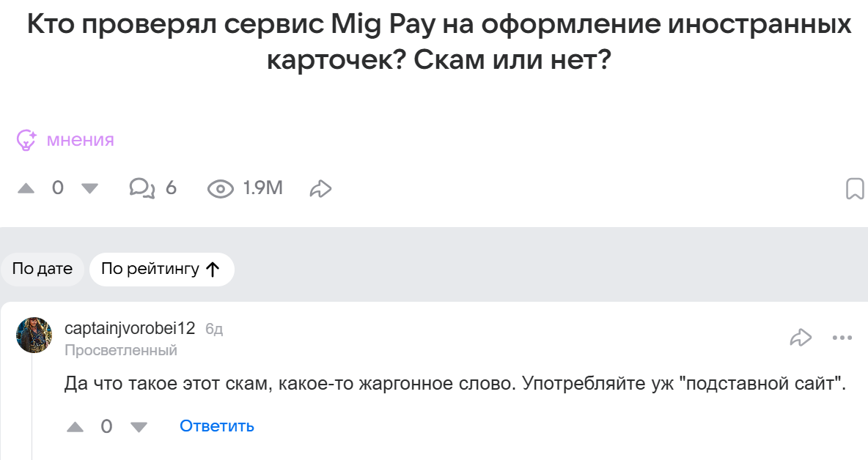Switch comment sorting to По дате

pos(42,269)
